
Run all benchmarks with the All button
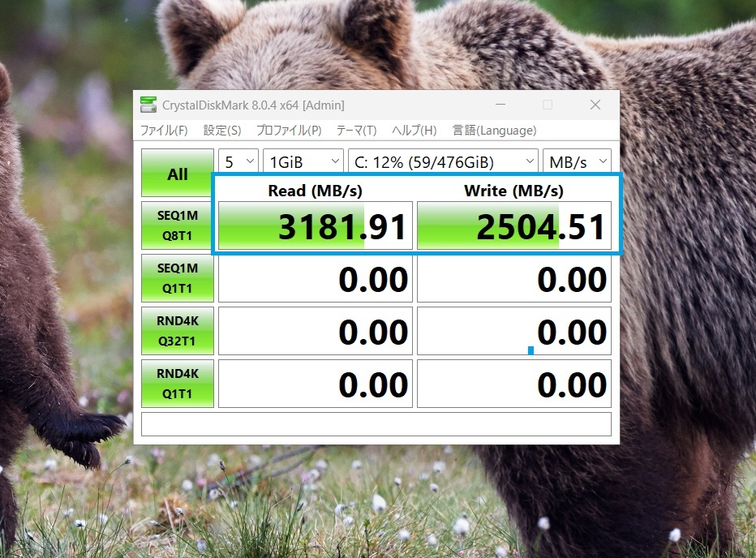click(x=178, y=173)
